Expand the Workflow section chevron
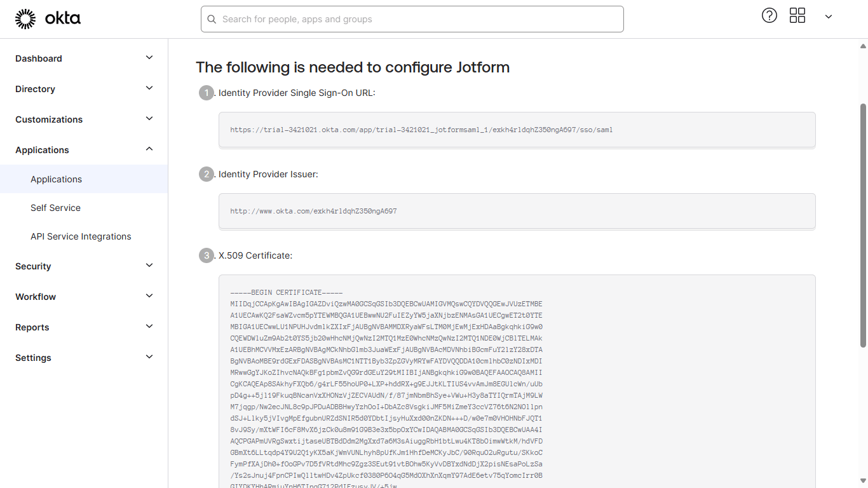This screenshot has height=488, width=868. pyautogui.click(x=149, y=296)
